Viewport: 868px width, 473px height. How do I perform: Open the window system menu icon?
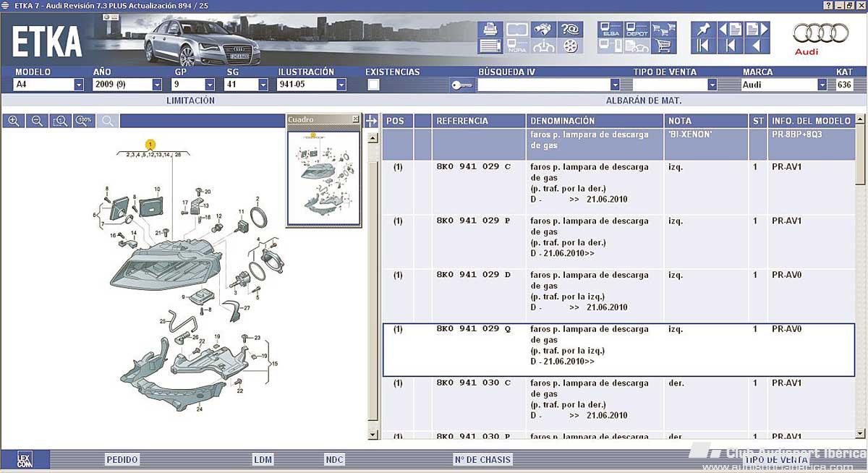pos(5,5)
